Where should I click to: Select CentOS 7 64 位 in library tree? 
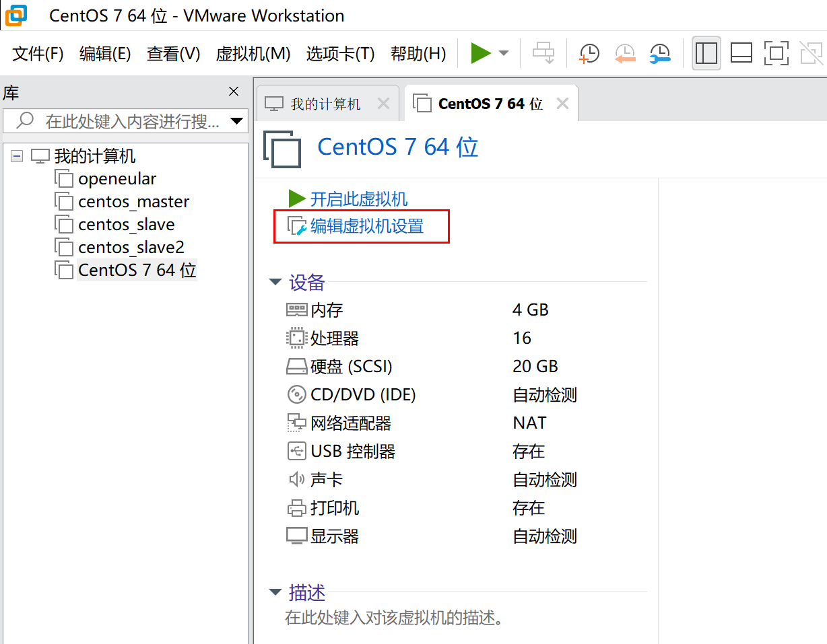click(137, 271)
